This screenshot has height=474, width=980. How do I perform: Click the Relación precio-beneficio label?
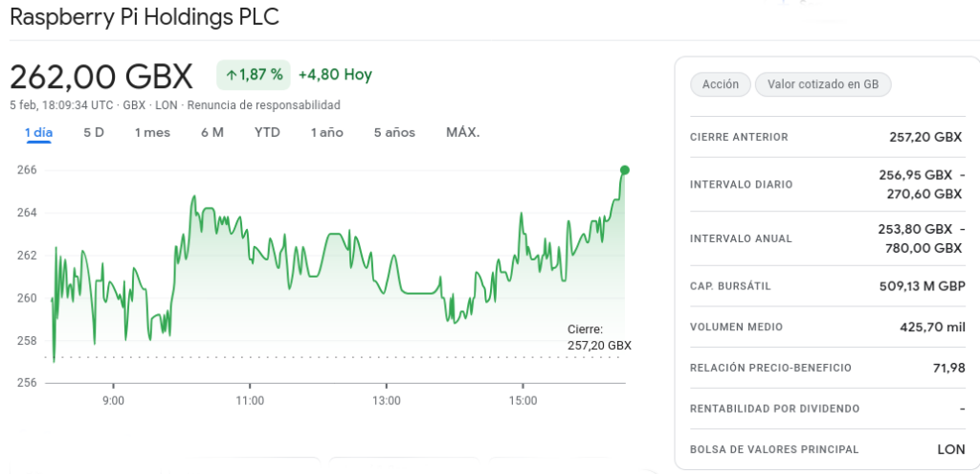(x=770, y=368)
